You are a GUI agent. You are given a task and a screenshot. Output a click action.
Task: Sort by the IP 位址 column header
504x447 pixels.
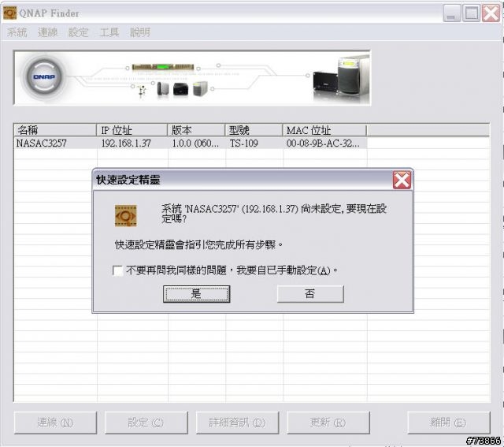point(132,130)
